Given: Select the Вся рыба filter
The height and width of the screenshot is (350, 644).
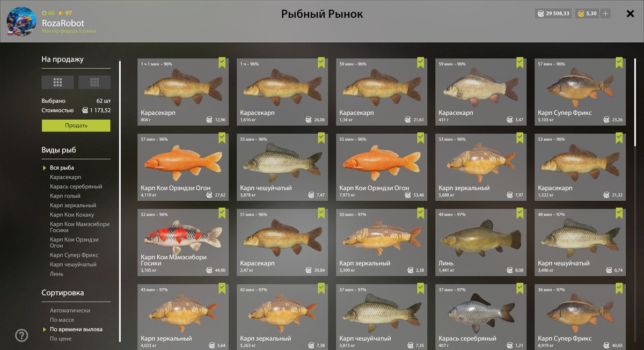Looking at the screenshot, I should 62,168.
